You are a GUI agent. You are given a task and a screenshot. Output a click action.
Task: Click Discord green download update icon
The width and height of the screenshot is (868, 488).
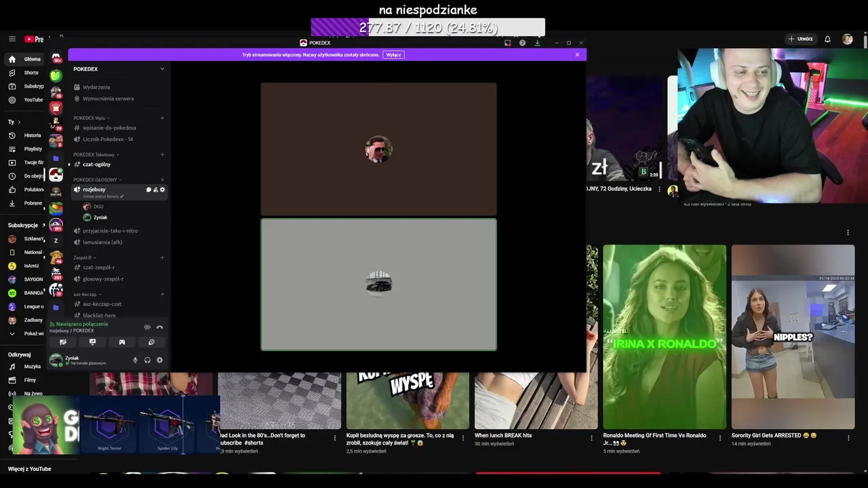pos(537,43)
